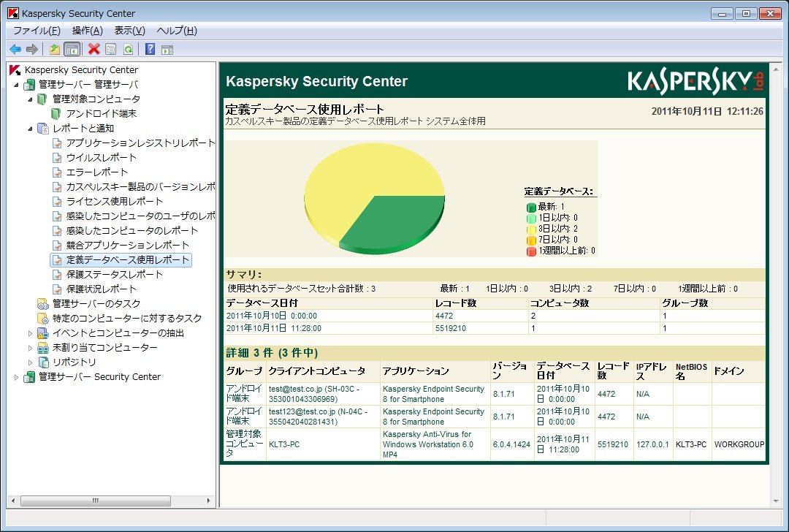Select カスペルスキー製品のバージョンレポート tree item
Image resolution: width=789 pixels, height=532 pixels.
pos(140,187)
